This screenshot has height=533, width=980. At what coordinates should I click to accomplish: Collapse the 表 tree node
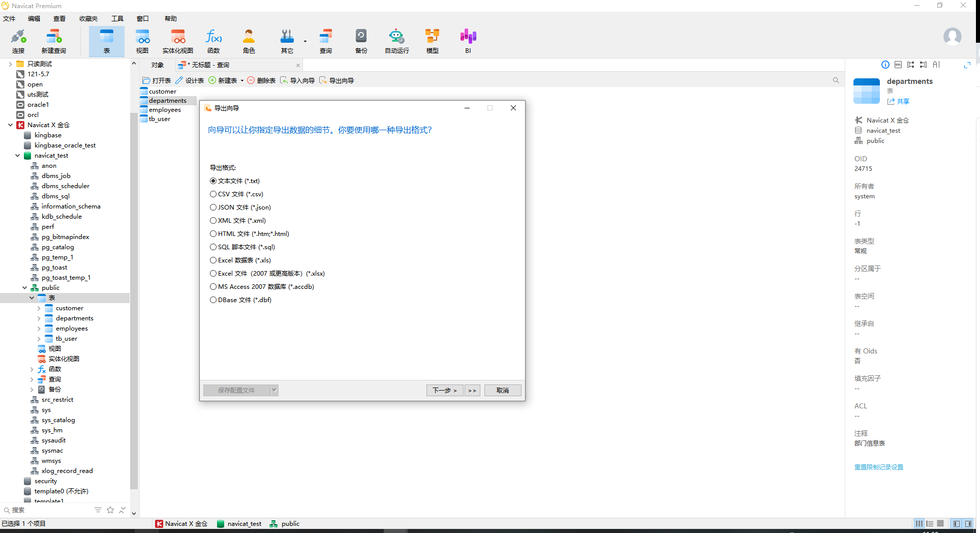(32, 298)
